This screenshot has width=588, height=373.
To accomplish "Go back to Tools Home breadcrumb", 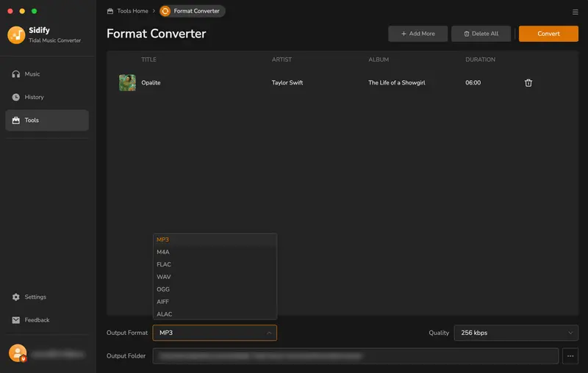I will click(127, 11).
